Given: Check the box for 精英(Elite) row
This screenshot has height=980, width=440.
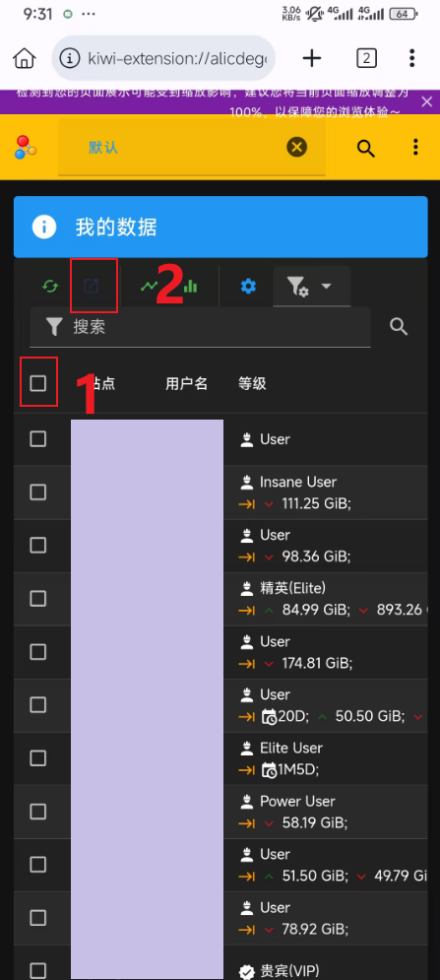Looking at the screenshot, I should click(x=38, y=598).
